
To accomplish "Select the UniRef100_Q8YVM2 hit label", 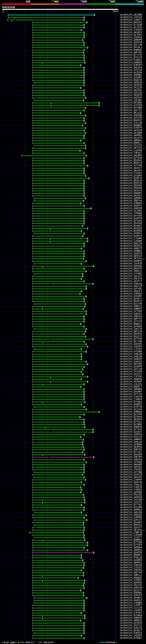I will [x=131, y=364].
